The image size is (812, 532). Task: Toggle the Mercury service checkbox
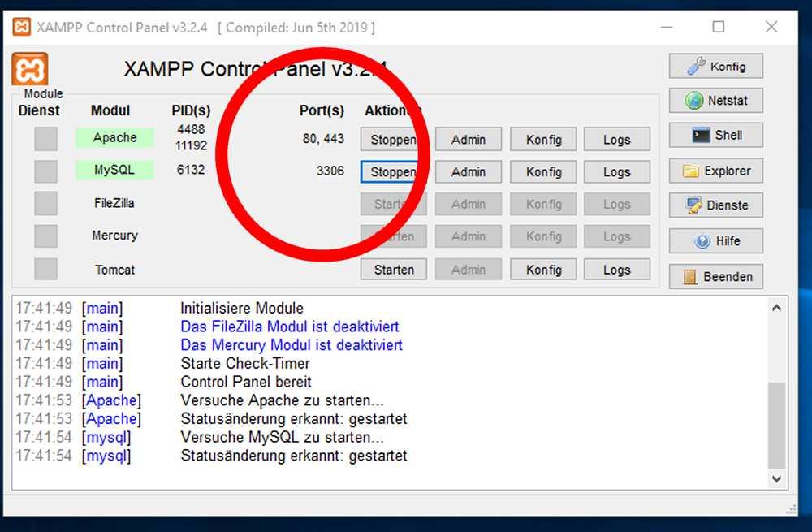tap(45, 236)
